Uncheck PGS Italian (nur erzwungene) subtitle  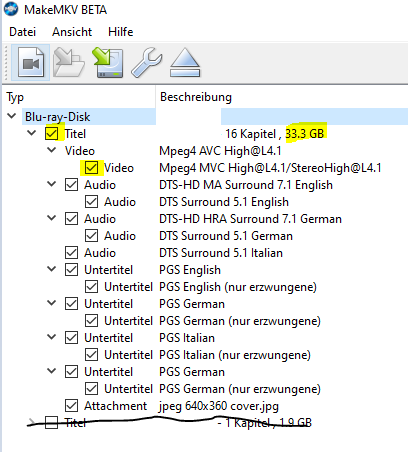click(x=91, y=354)
